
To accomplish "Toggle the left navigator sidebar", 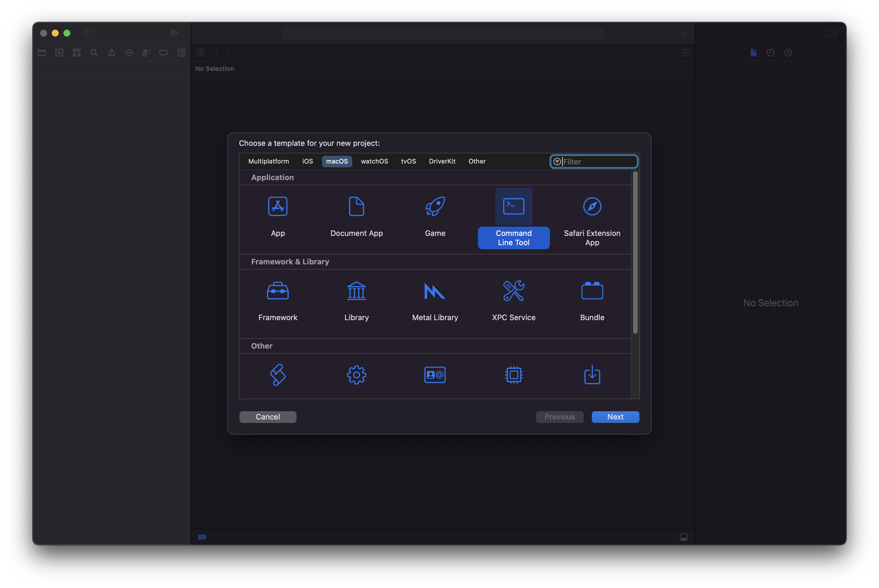I will [x=89, y=33].
